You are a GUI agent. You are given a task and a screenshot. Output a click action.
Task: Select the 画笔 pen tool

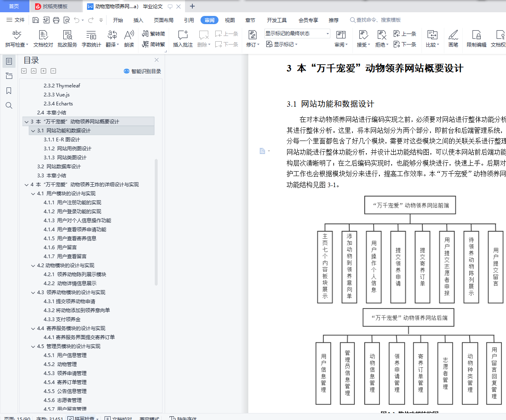[x=453, y=39]
